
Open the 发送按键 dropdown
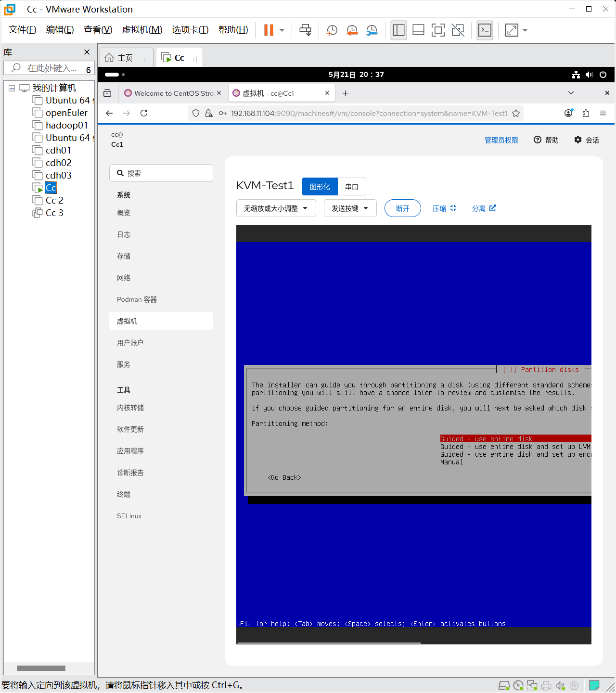click(350, 208)
